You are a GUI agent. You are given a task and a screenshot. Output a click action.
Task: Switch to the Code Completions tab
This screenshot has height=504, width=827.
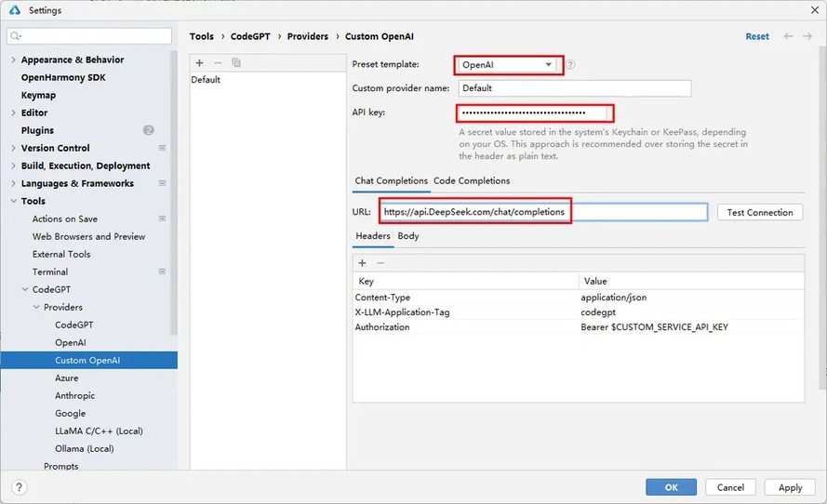[x=472, y=180]
